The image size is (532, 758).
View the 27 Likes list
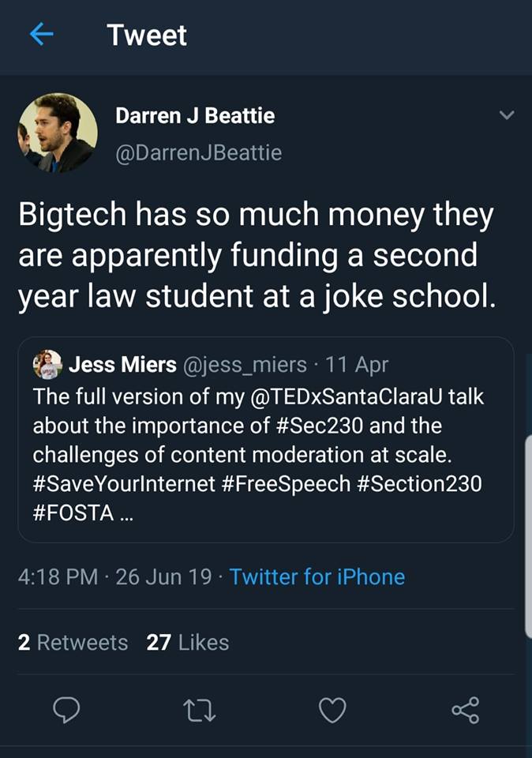click(x=188, y=643)
